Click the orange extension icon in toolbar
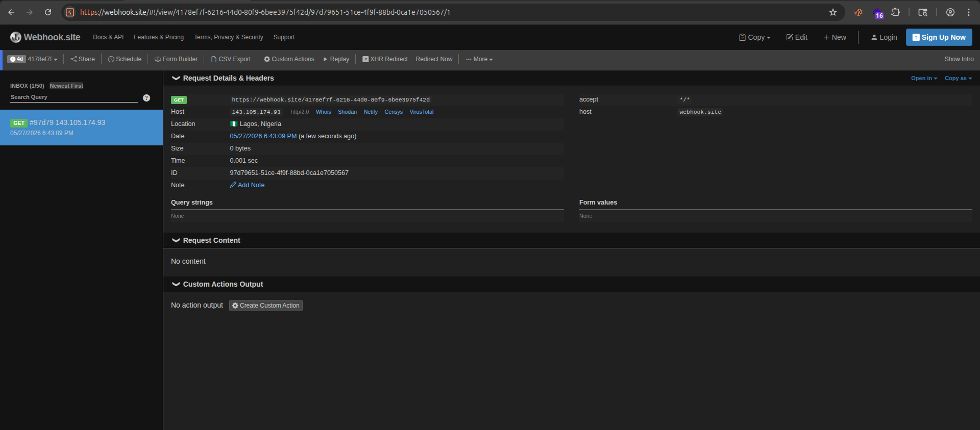This screenshot has width=980, height=430. (x=859, y=12)
